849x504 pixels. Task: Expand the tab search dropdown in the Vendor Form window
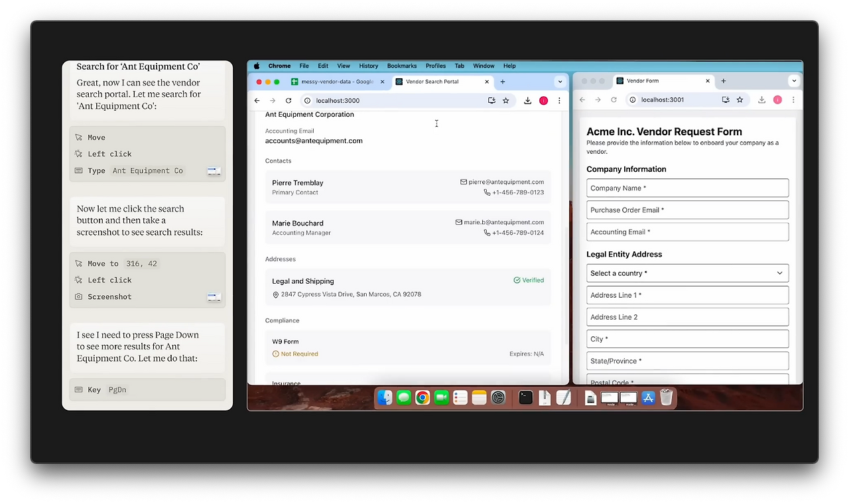point(794,81)
